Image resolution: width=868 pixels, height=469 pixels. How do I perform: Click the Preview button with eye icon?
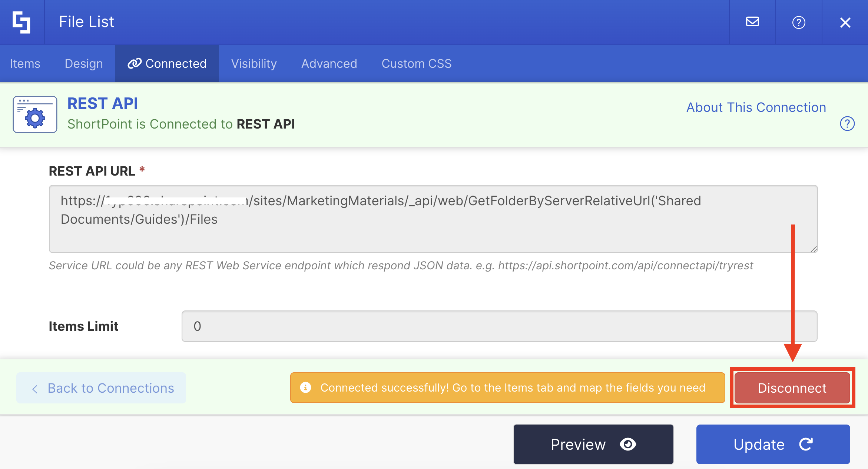593,444
